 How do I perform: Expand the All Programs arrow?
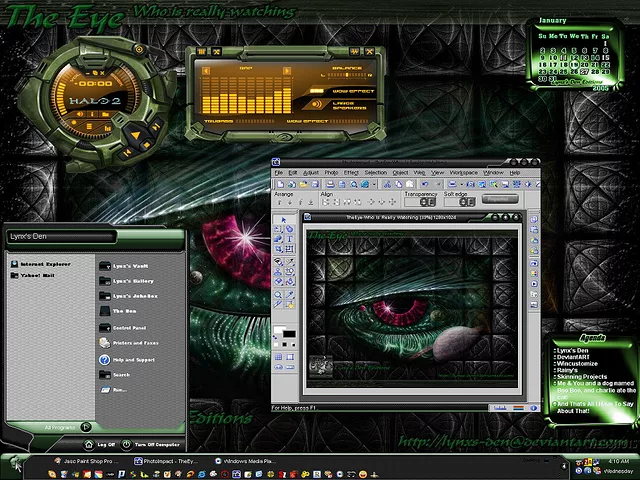86,426
